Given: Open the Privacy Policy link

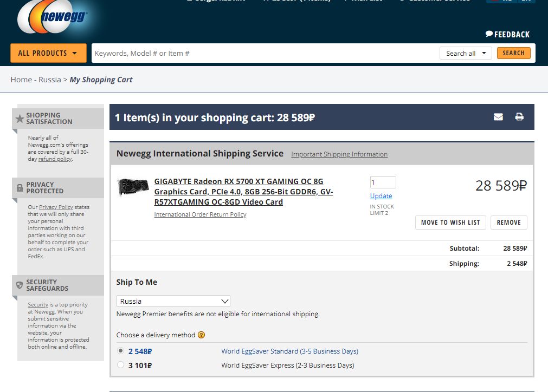Looking at the screenshot, I should 56,207.
